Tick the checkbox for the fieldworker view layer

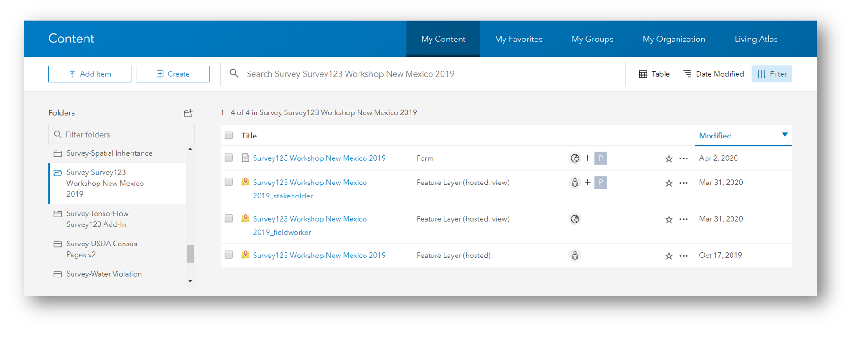point(228,218)
